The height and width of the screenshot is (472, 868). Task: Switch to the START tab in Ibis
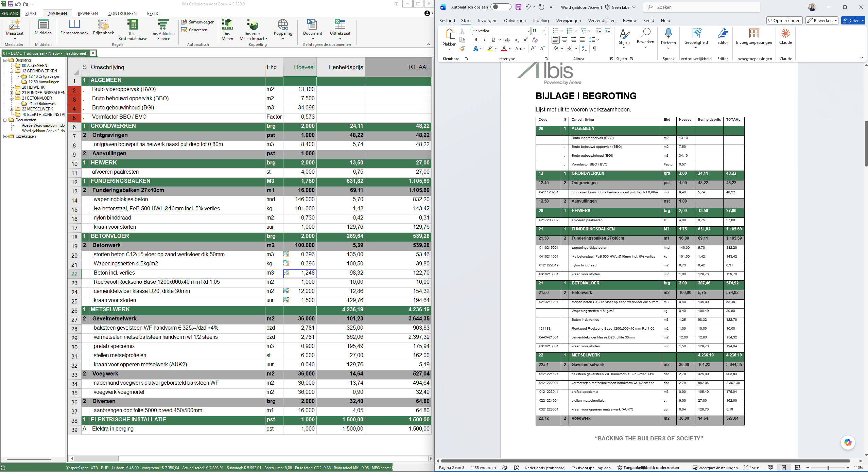coord(31,14)
